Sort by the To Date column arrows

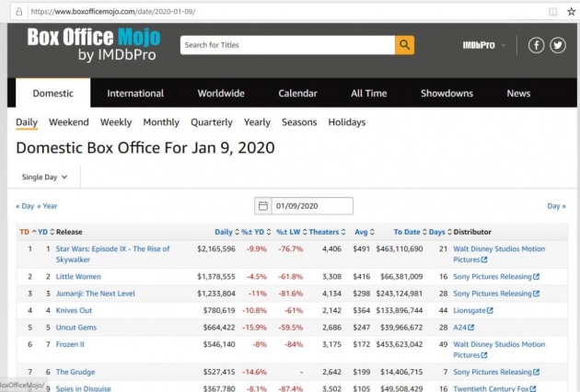point(424,232)
